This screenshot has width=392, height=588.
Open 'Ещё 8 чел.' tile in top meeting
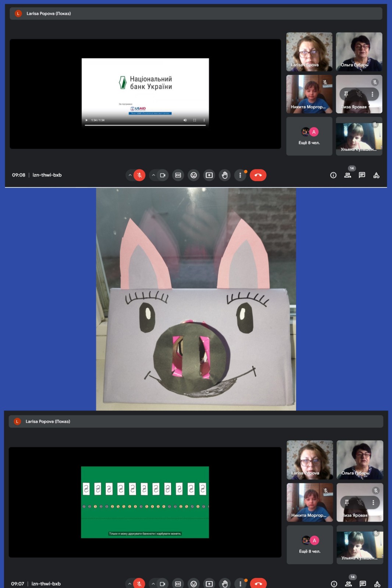(x=309, y=136)
